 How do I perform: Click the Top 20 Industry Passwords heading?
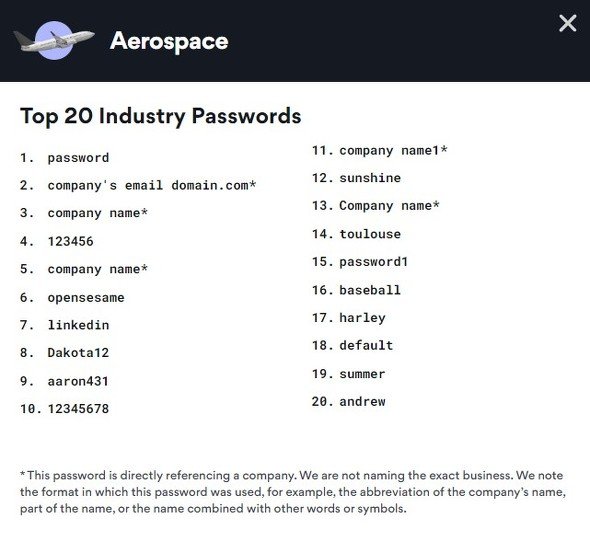[x=161, y=116]
